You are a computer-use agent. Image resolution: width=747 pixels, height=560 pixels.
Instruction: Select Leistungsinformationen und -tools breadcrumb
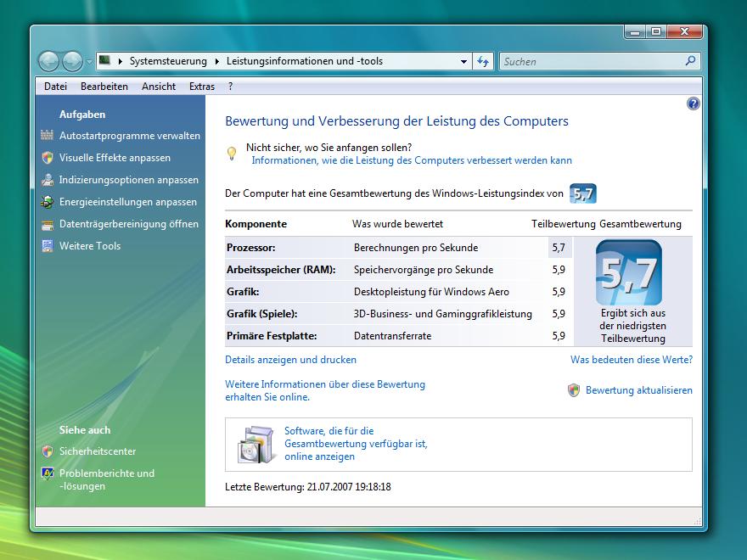click(x=305, y=61)
